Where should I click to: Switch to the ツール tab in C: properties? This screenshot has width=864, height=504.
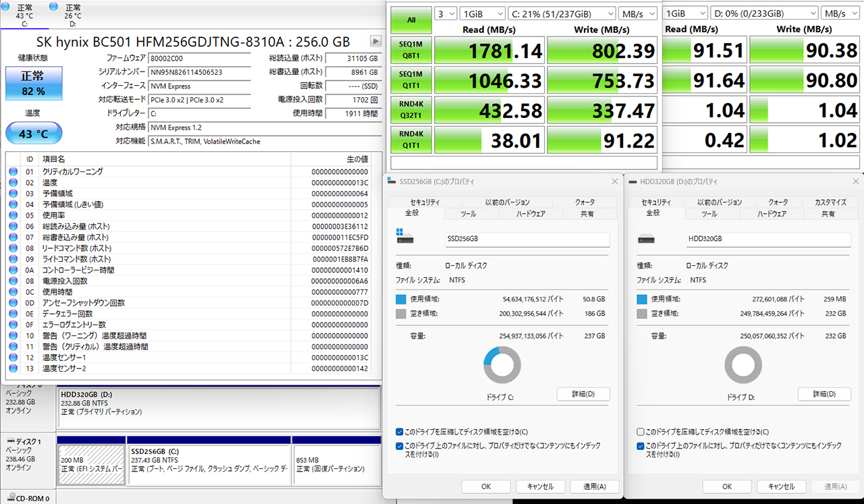[x=468, y=214]
